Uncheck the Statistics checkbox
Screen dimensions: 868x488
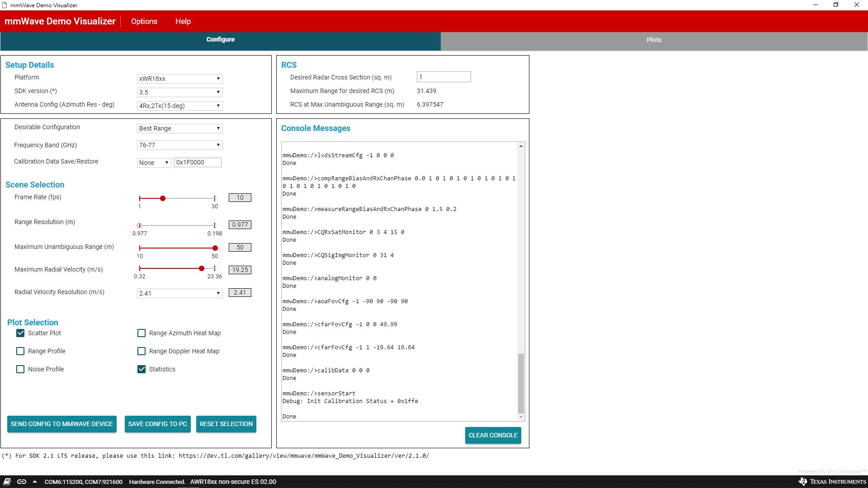click(142, 369)
